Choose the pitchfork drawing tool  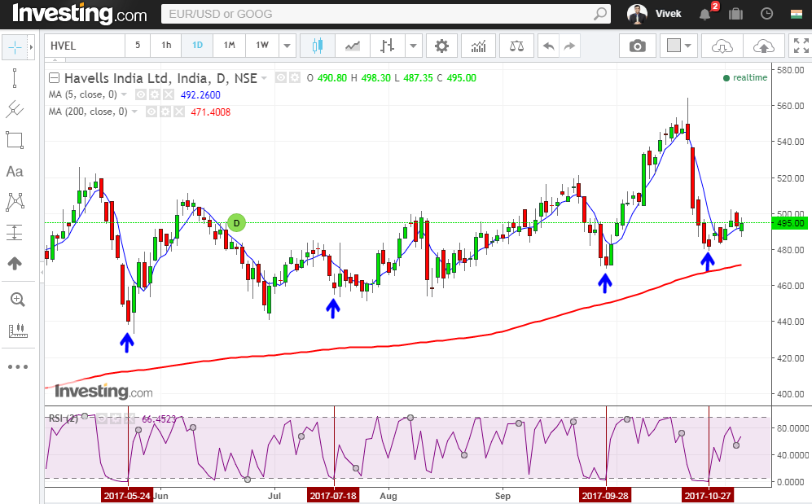point(15,109)
